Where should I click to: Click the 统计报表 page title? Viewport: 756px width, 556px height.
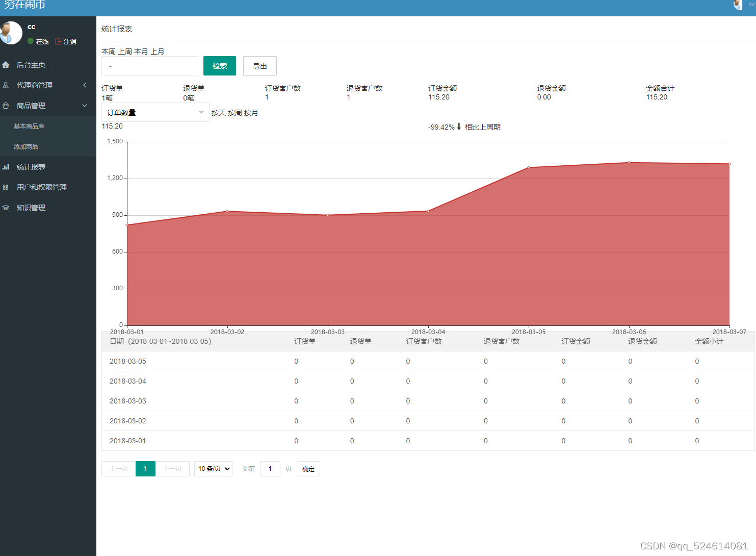[117, 29]
